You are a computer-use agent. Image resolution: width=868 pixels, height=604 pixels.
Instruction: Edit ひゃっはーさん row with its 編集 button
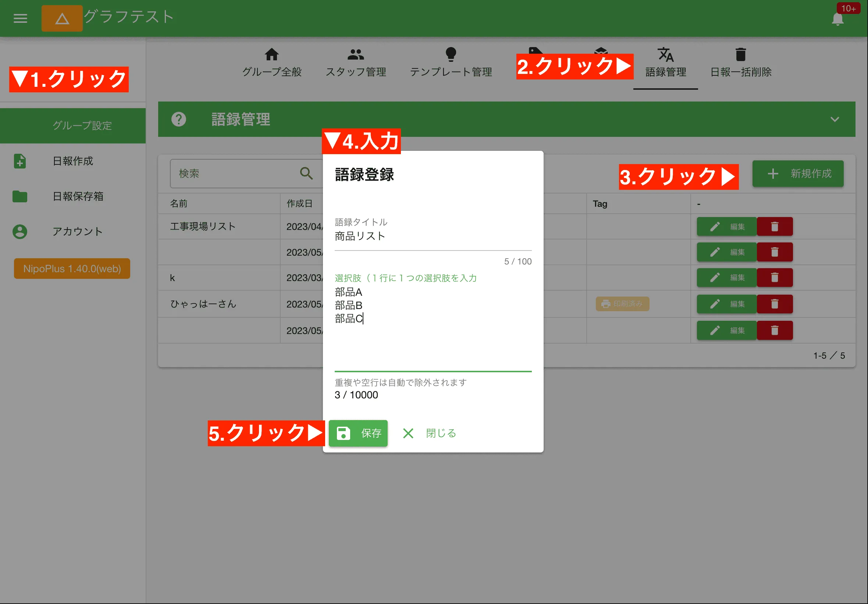pyautogui.click(x=727, y=304)
